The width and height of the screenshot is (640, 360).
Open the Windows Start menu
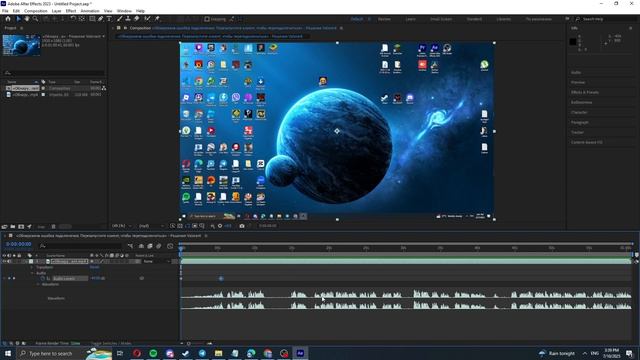[x=8, y=353]
